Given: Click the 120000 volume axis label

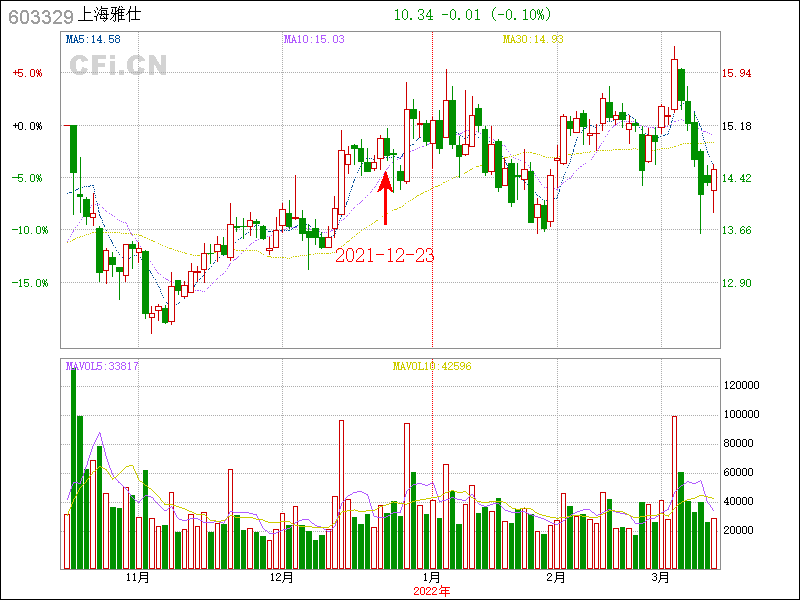Looking at the screenshot, I should (742, 386).
